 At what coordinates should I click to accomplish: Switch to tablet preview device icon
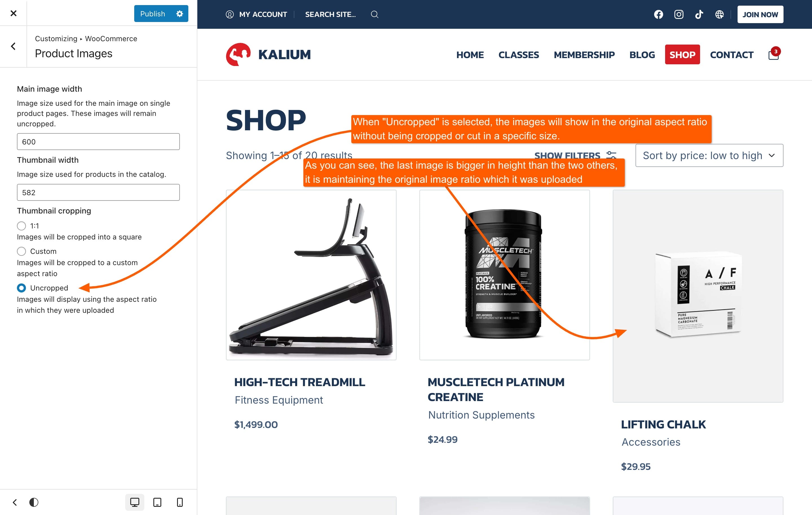tap(157, 502)
